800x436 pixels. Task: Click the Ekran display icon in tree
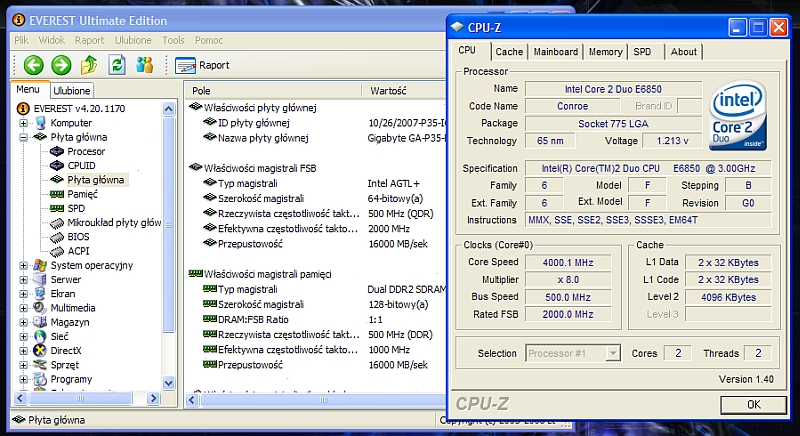40,294
